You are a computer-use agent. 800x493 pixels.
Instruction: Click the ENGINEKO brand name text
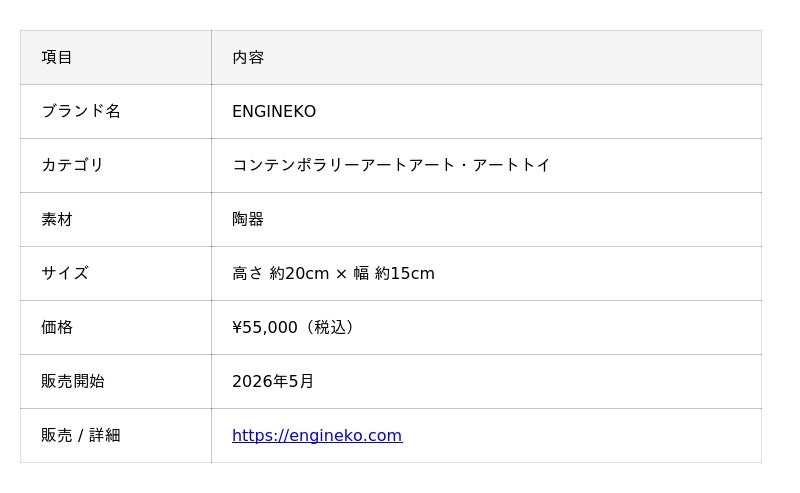[274, 111]
